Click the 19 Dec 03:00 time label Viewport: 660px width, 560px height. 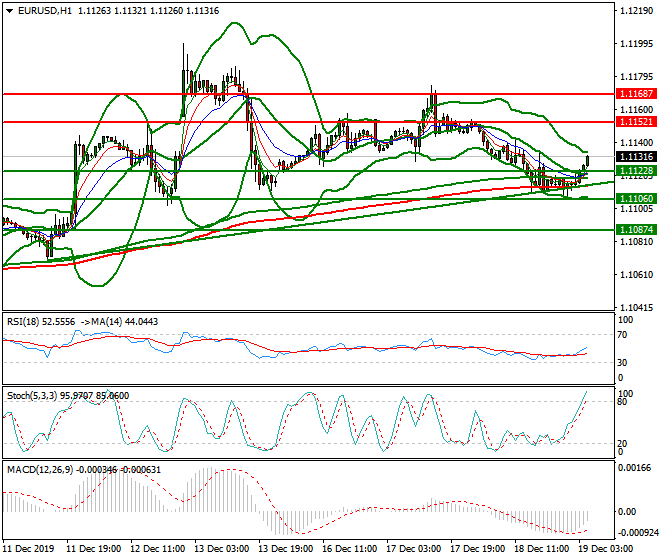605,549
